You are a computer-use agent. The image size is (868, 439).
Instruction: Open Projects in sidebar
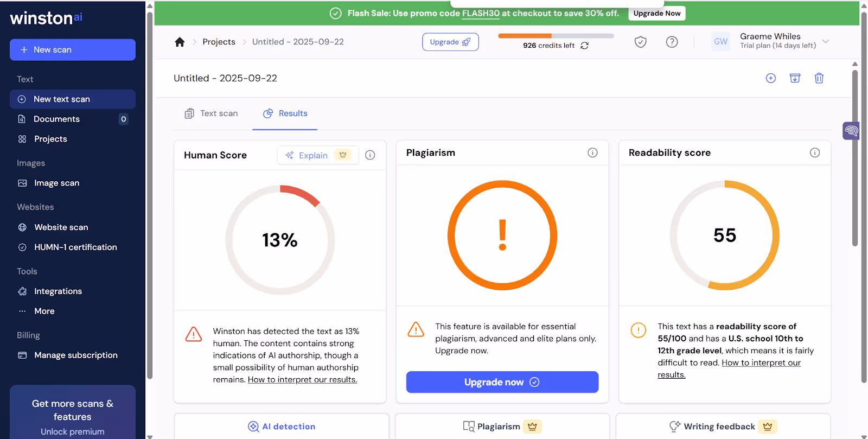coord(73,139)
